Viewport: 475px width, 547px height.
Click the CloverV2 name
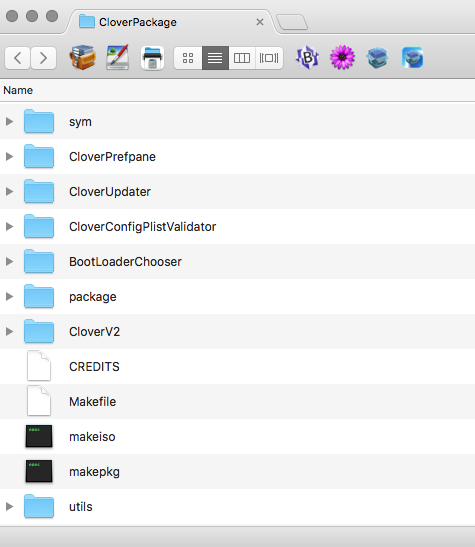(x=95, y=331)
